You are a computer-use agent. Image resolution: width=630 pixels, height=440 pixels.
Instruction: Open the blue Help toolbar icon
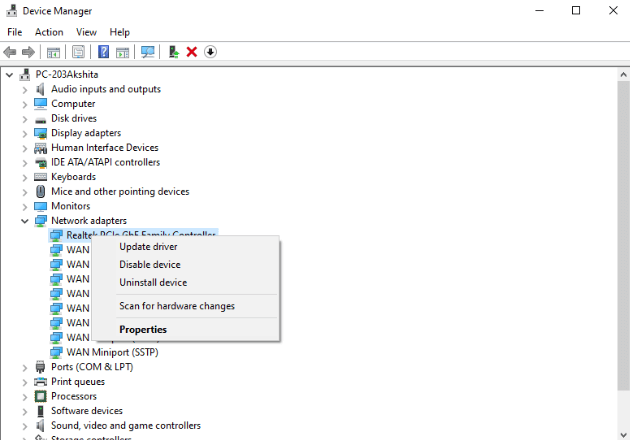[x=103, y=52]
